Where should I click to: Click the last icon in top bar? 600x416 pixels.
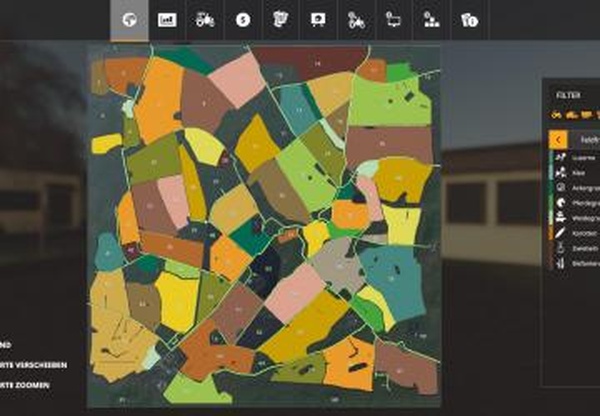(x=468, y=19)
